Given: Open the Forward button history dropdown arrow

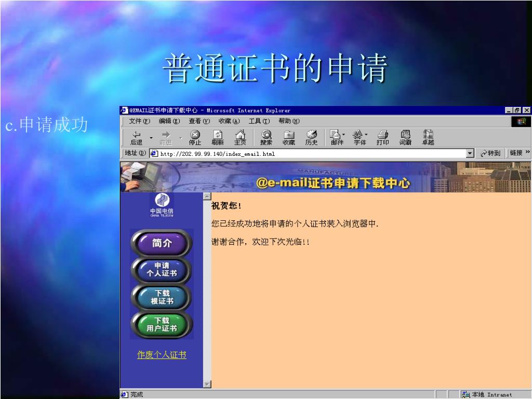Looking at the screenshot, I should pos(181,138).
